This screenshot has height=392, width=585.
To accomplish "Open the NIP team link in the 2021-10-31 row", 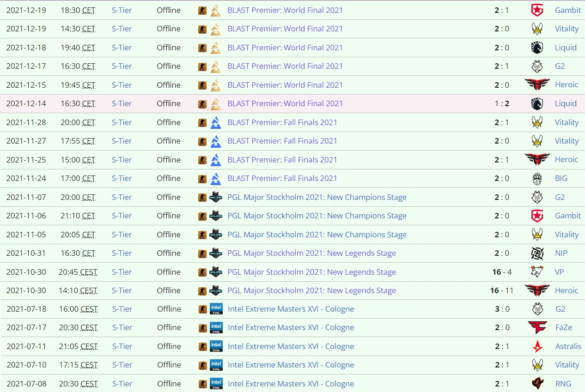I will (561, 253).
